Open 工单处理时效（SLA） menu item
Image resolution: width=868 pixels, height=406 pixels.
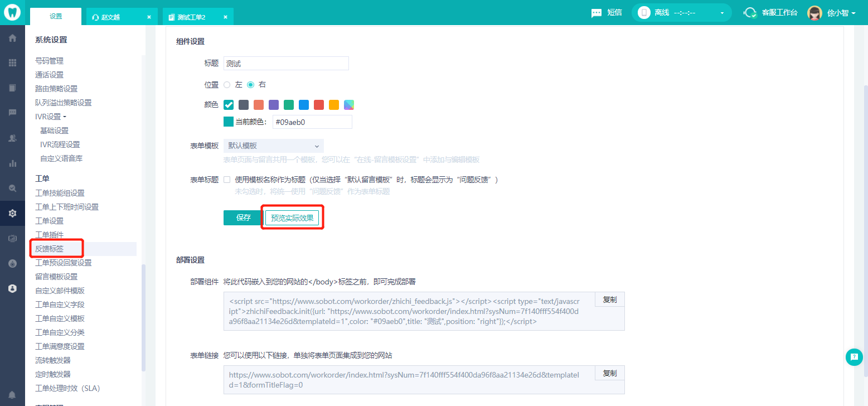[67, 388]
